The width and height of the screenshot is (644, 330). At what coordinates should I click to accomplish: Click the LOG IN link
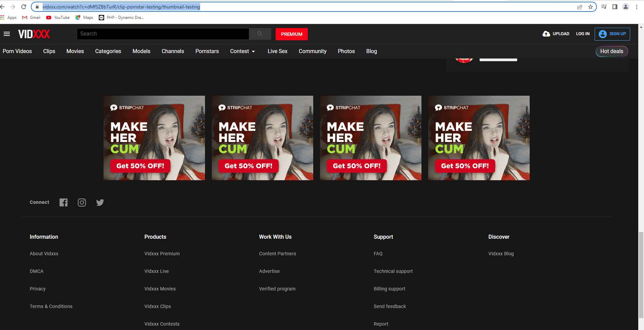(x=583, y=34)
